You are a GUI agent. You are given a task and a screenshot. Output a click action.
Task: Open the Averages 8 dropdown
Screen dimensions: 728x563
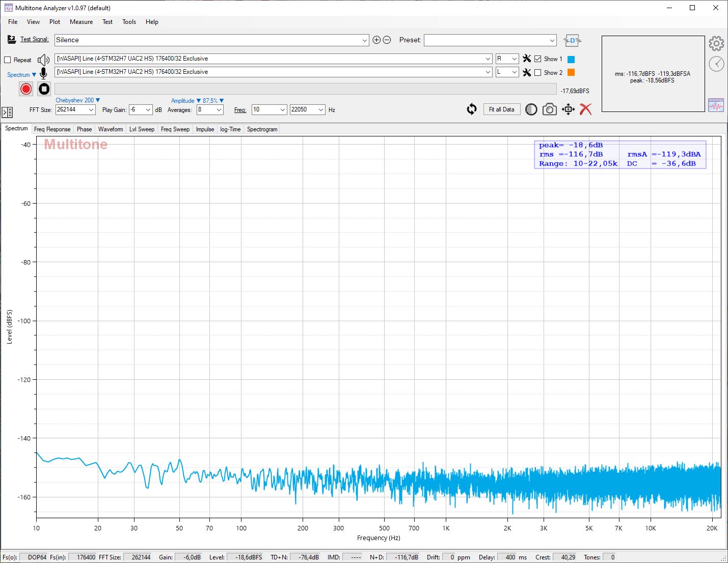tap(210, 109)
